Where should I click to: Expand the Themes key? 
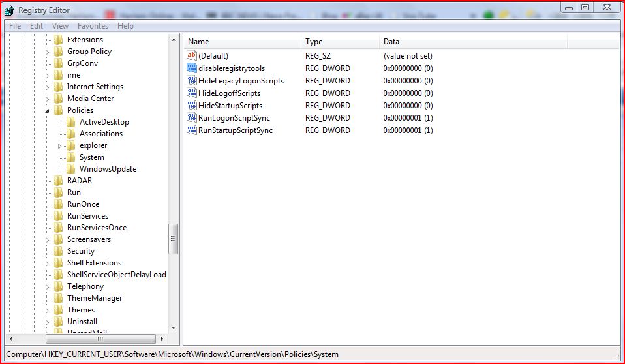pos(47,311)
